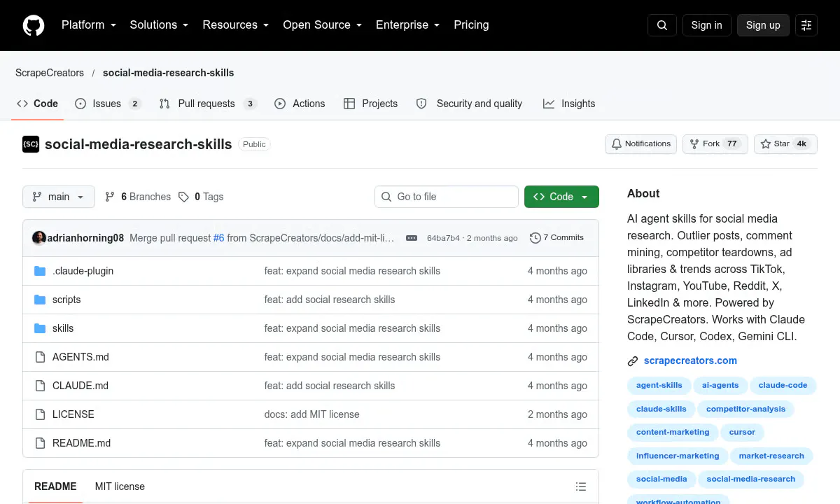The width and height of the screenshot is (840, 504).
Task: Open pull request #6 link
Action: [x=219, y=238]
